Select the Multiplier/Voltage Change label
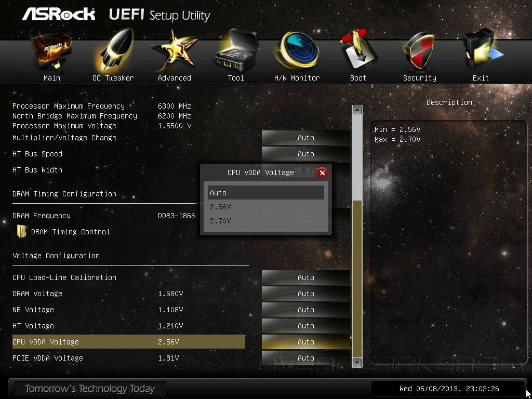532x399 pixels. point(64,138)
